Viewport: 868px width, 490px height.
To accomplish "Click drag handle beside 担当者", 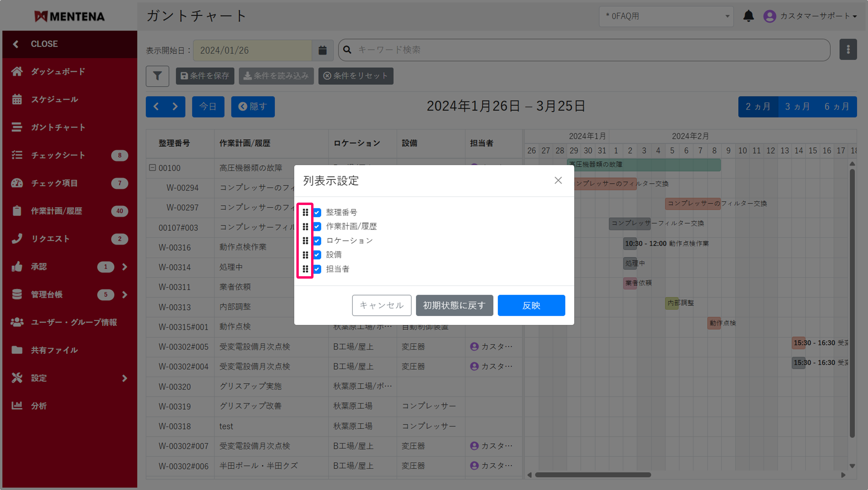I will [305, 269].
